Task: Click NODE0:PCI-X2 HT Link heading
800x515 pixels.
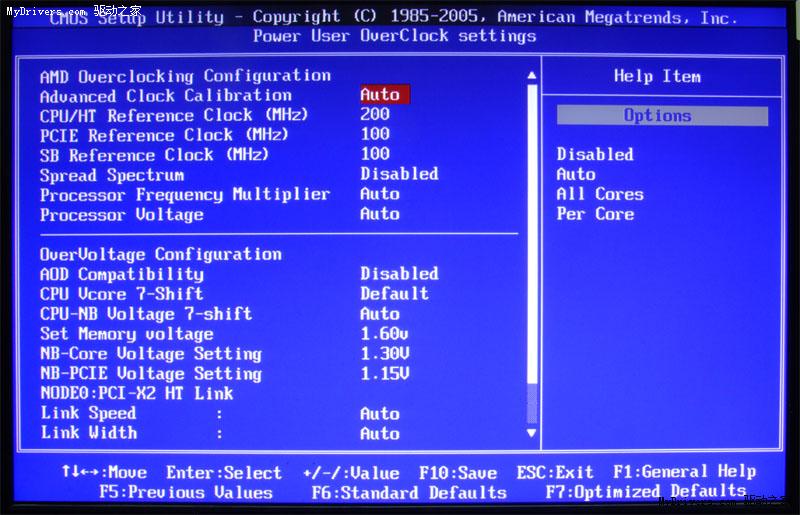Action: point(136,394)
